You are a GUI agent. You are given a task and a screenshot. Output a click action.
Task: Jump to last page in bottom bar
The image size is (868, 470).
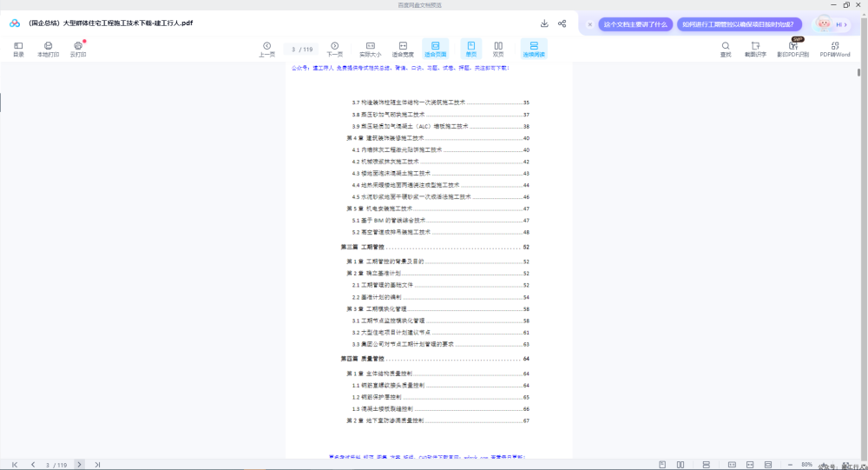point(97,465)
